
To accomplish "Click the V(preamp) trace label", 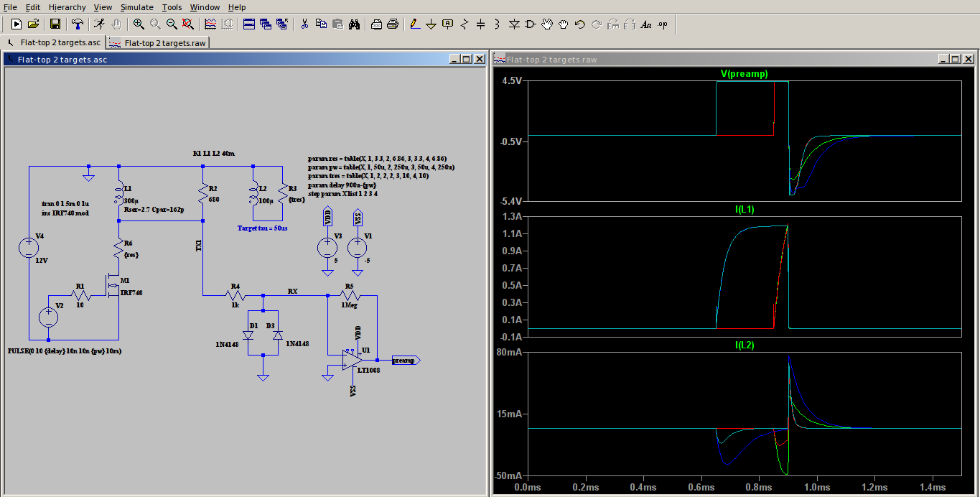I will pyautogui.click(x=744, y=74).
